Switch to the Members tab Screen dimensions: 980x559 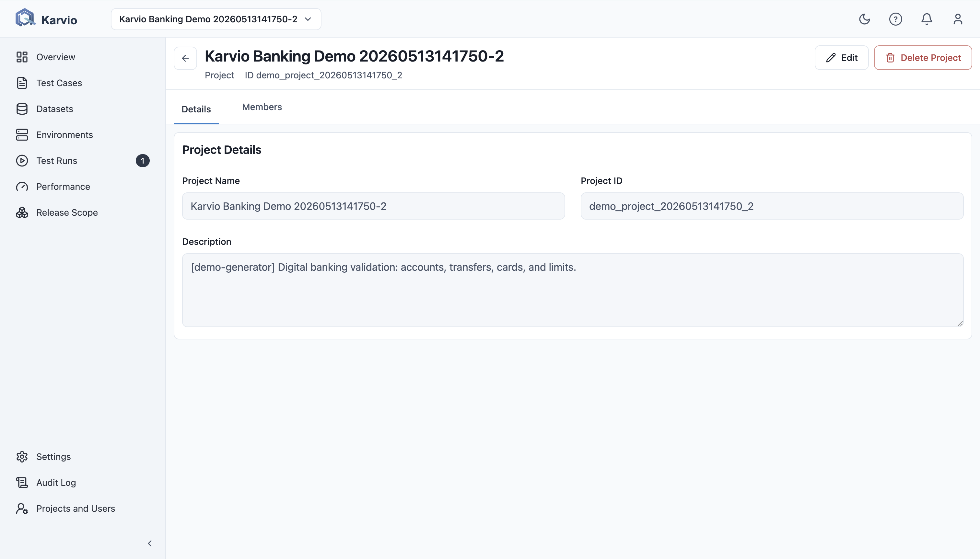coord(262,107)
